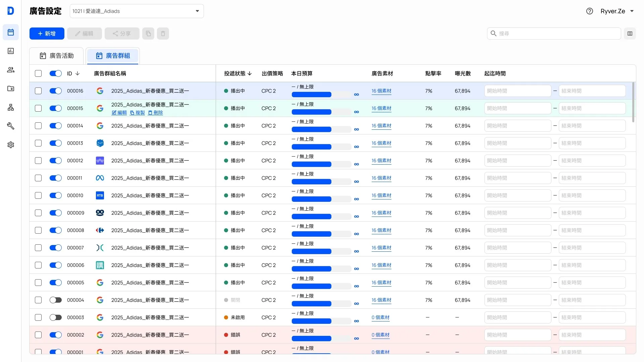Click the RTB platform icon in row 000010

[x=100, y=195]
